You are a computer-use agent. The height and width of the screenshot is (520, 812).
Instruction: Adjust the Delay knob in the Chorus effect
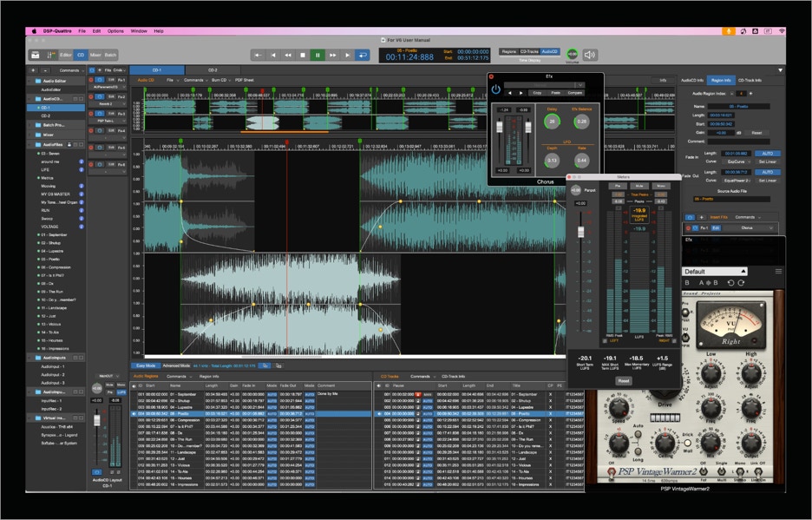(x=552, y=122)
